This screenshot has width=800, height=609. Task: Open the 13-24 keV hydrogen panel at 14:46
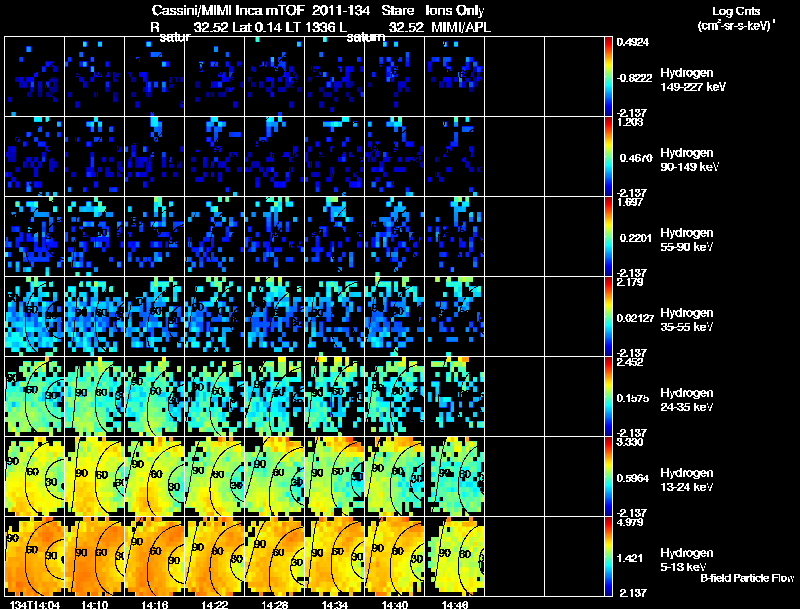point(455,476)
